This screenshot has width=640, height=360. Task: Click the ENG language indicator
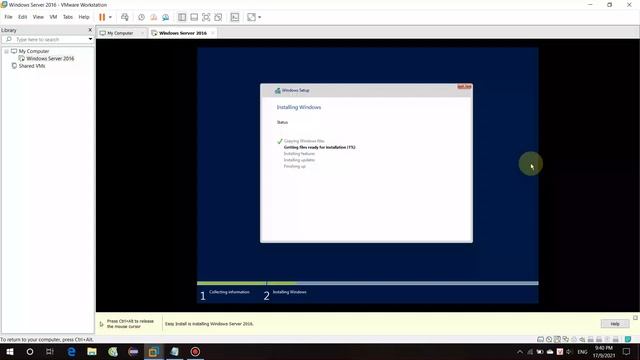pos(582,351)
